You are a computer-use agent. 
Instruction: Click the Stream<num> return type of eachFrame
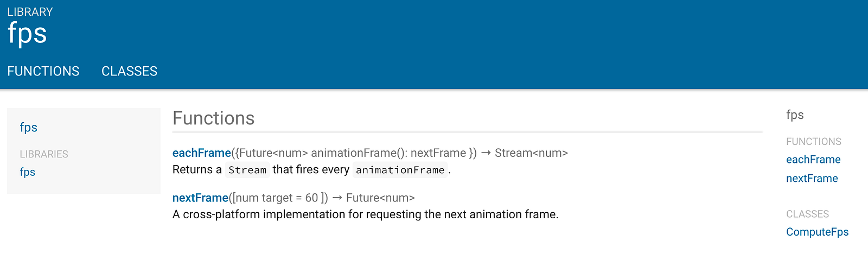click(x=531, y=153)
